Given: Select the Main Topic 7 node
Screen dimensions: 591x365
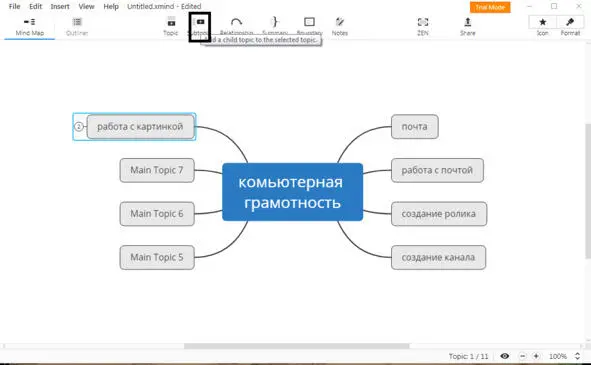Looking at the screenshot, I should tap(157, 170).
